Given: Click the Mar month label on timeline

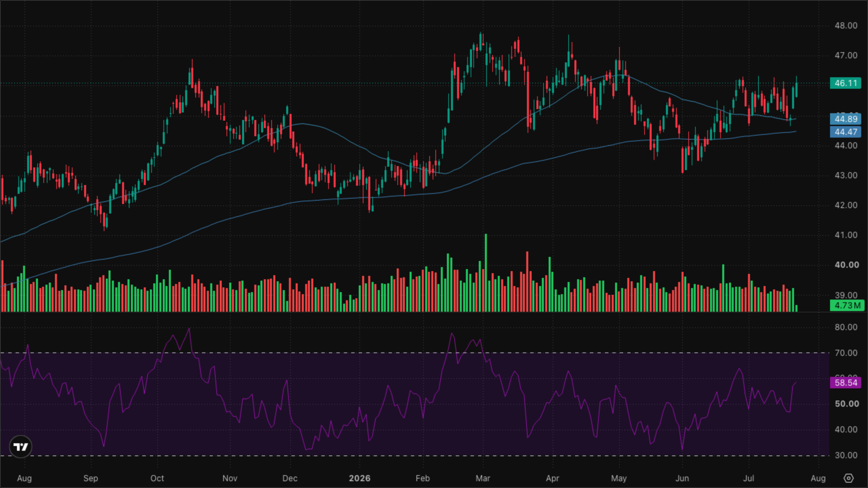Looking at the screenshot, I should pyautogui.click(x=482, y=478).
